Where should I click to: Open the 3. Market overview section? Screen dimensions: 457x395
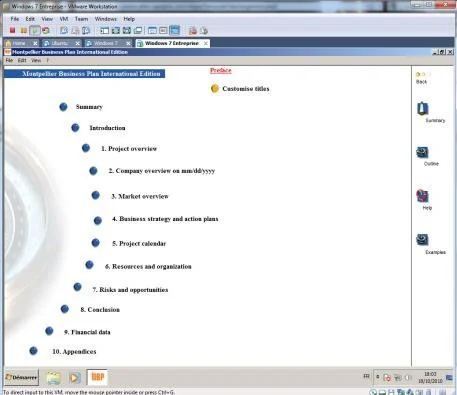140,196
